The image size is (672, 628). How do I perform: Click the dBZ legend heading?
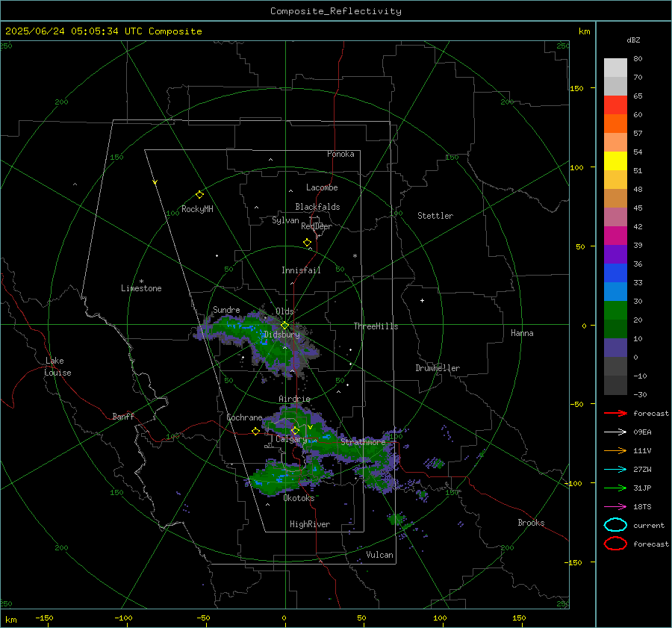click(x=633, y=40)
